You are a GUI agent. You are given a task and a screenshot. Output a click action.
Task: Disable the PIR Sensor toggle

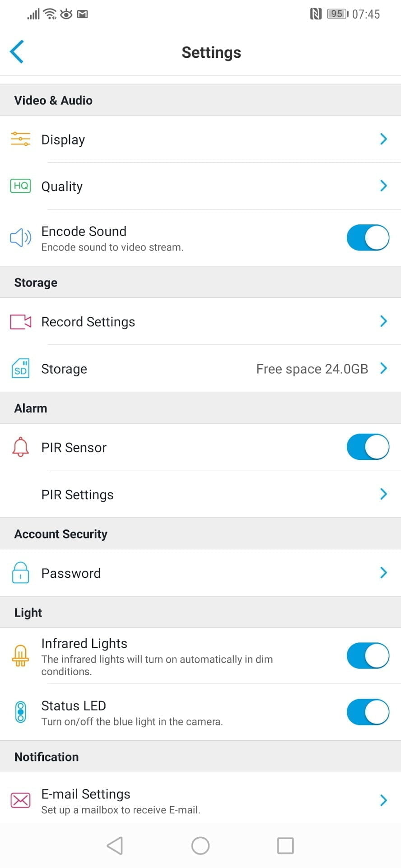coord(368,447)
